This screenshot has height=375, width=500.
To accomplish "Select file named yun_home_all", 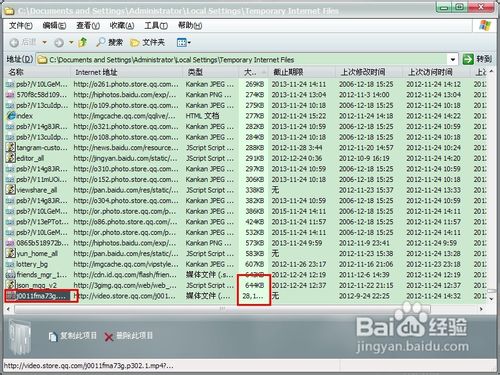I will [x=37, y=253].
